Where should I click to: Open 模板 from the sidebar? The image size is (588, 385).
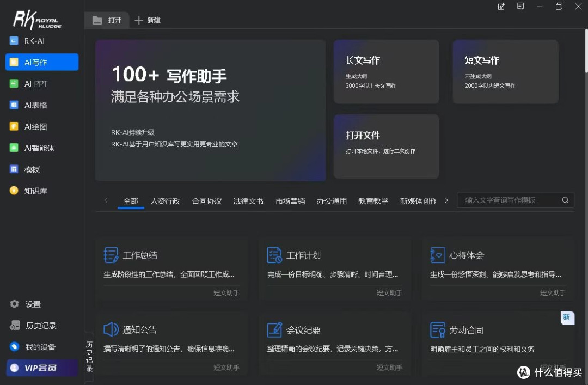(41, 169)
